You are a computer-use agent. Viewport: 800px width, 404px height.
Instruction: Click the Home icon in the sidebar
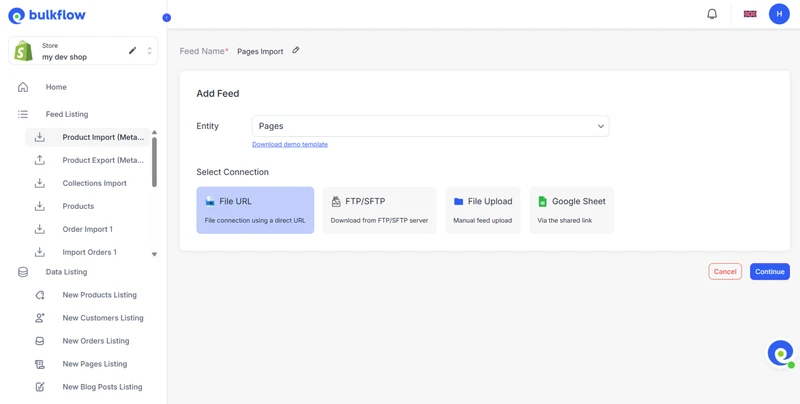point(23,87)
